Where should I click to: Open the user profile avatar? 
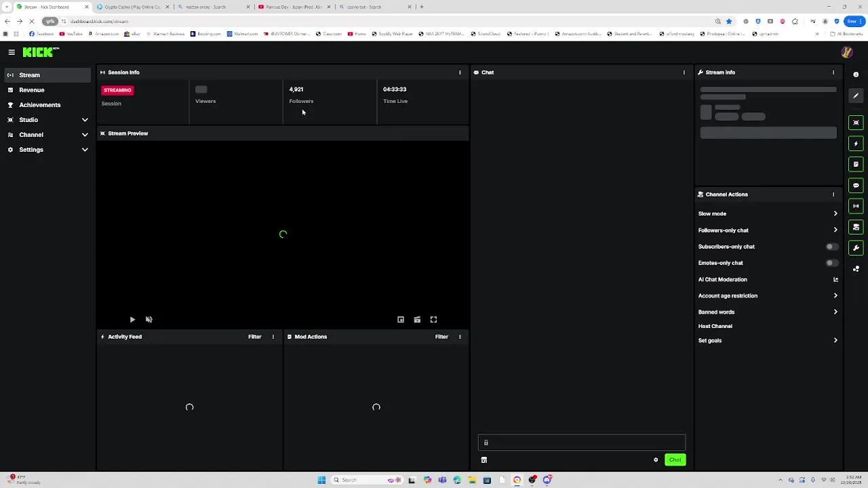click(x=846, y=52)
